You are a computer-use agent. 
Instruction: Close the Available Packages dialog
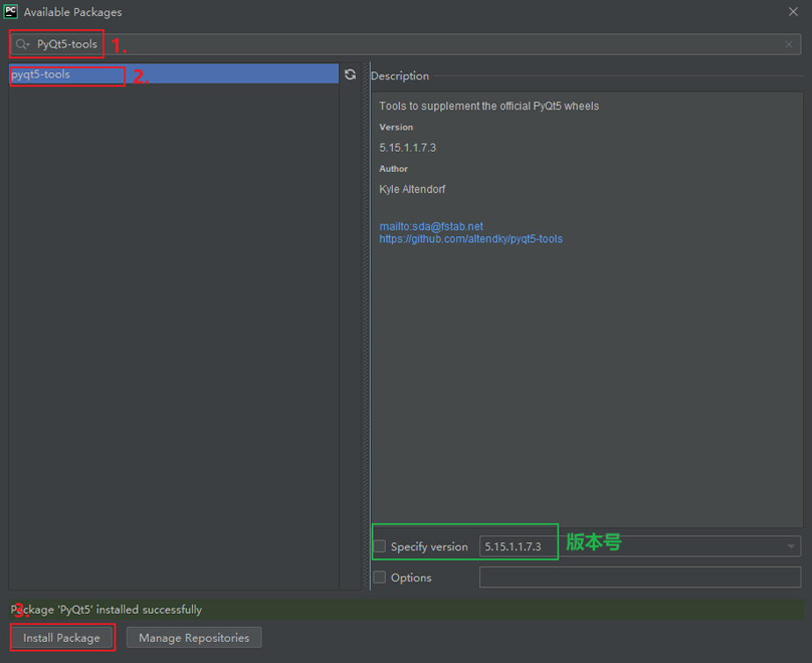793,12
